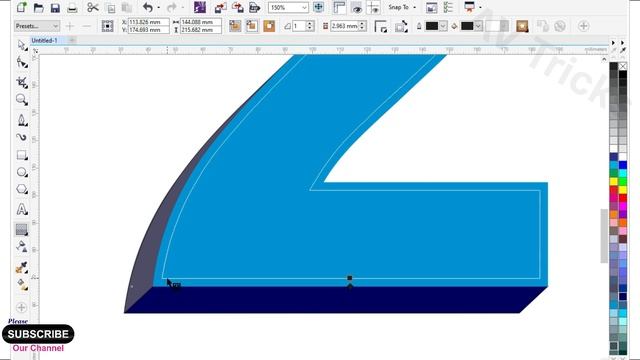The image size is (640, 360).
Task: Select the Pen drawing tool
Action: tap(22, 120)
